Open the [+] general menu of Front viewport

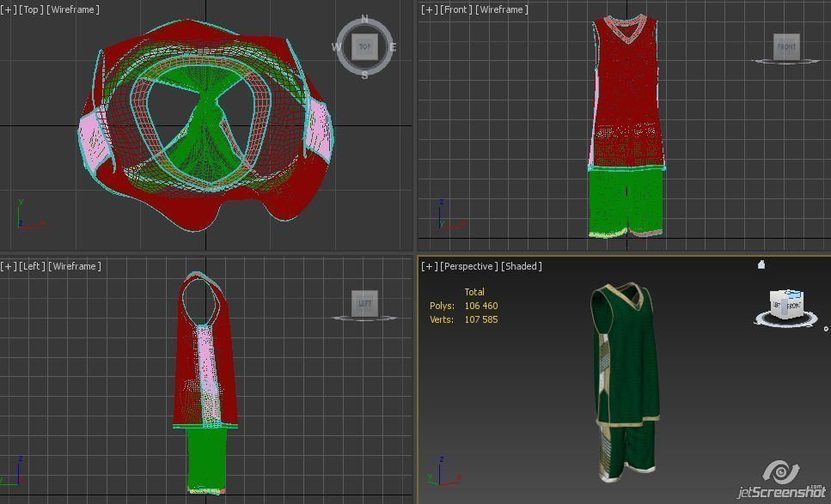tap(430, 9)
